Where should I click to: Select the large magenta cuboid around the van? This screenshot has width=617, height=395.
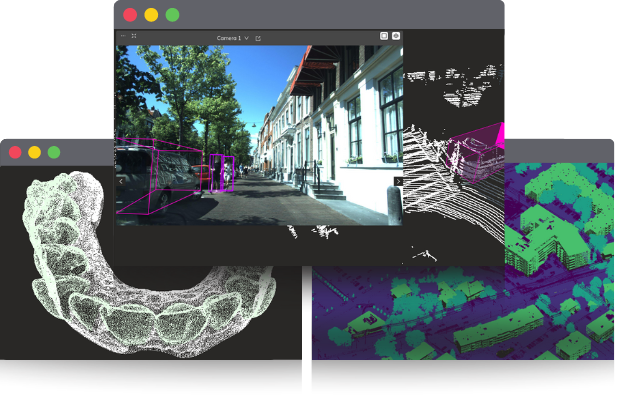tap(159, 176)
